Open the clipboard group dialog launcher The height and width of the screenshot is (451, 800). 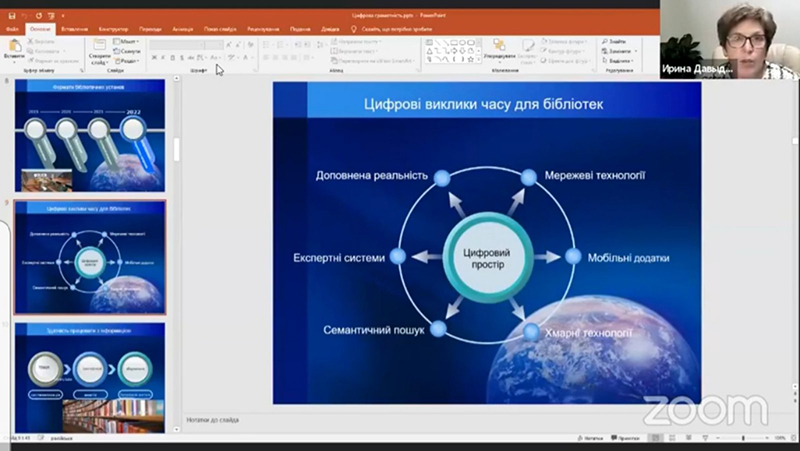[82, 70]
